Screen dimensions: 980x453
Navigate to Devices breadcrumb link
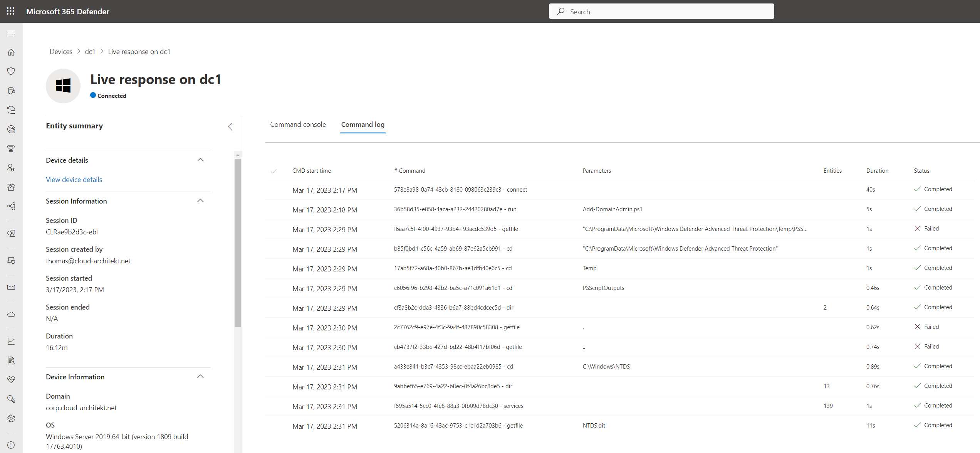(x=61, y=52)
